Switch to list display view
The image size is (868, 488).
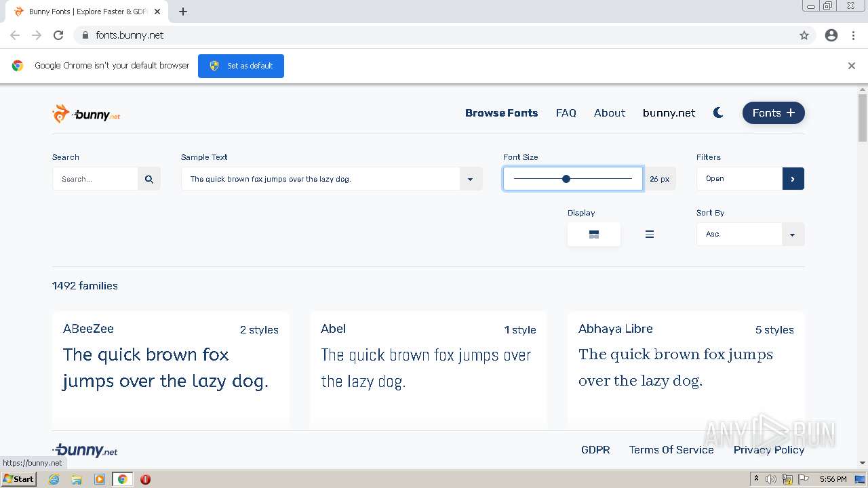[649, 235]
